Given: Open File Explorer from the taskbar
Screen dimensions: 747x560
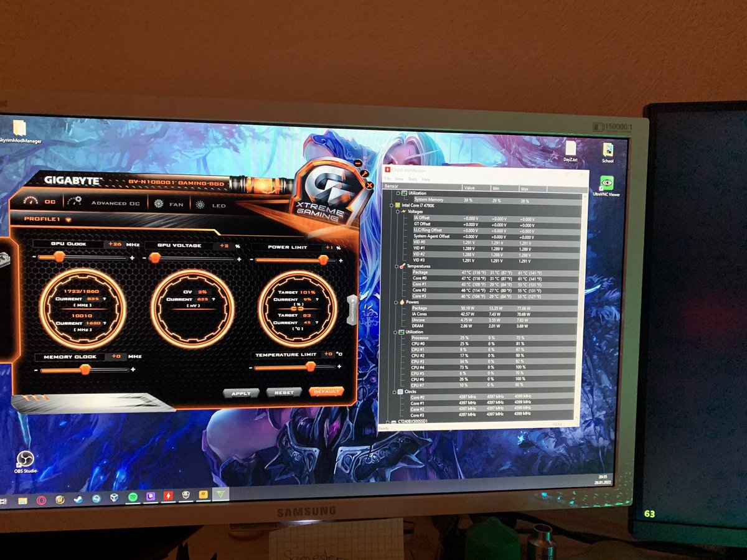Looking at the screenshot, I should click(22, 500).
